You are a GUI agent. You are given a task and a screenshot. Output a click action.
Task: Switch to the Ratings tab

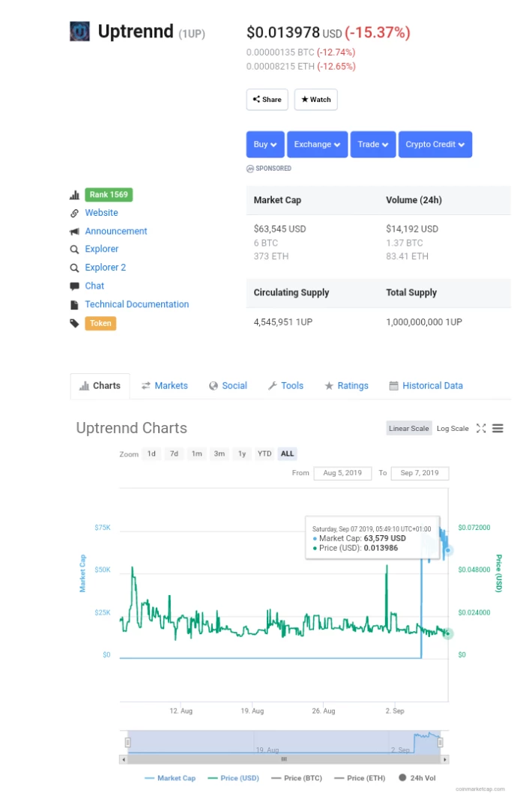(x=347, y=386)
